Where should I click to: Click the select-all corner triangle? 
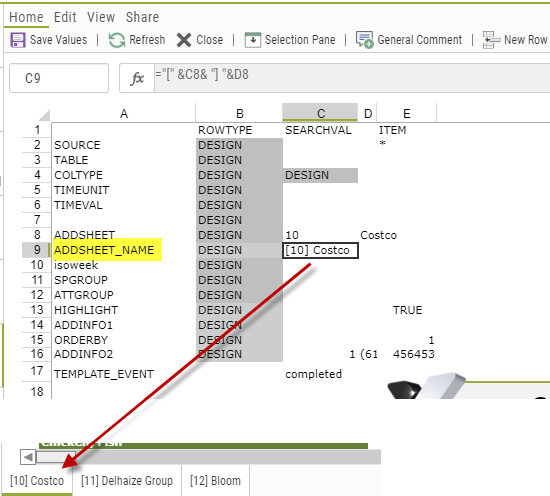[44, 115]
